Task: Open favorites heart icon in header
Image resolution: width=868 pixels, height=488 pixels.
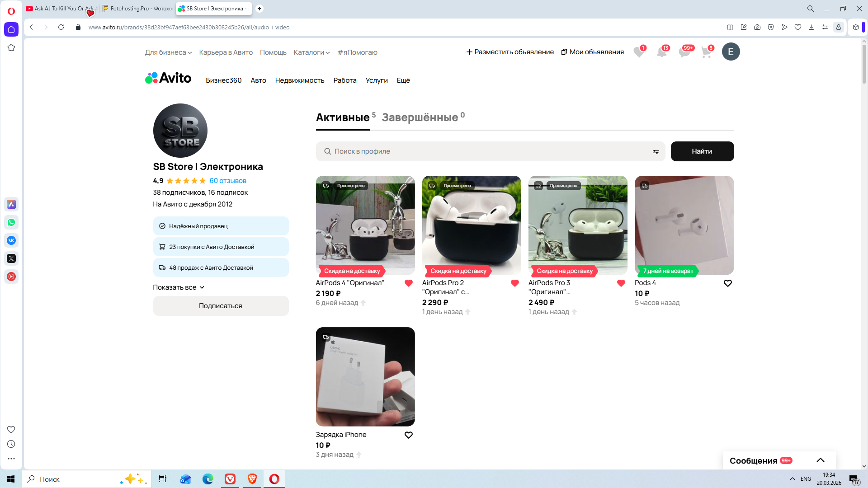Action: [x=639, y=52]
